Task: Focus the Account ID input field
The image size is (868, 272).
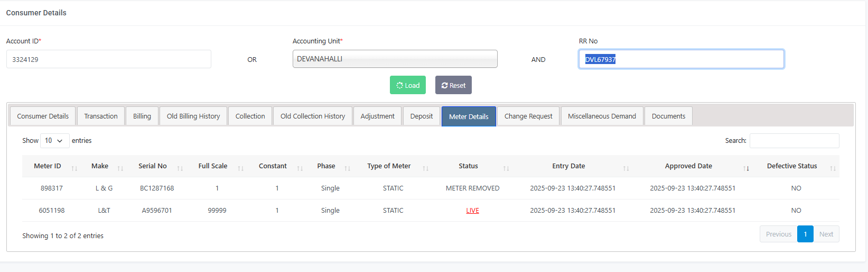Action: tap(108, 59)
